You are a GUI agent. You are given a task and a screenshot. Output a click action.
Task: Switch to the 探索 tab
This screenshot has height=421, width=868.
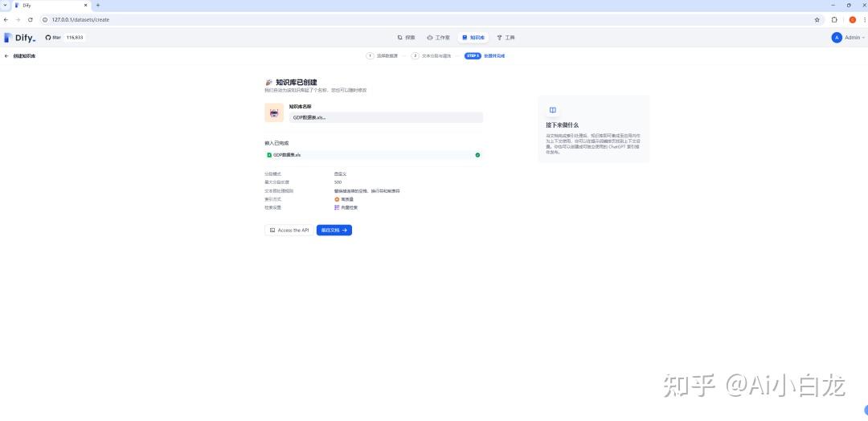tap(407, 38)
